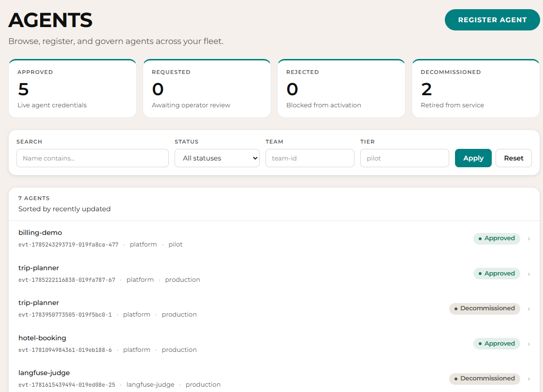Image resolution: width=543 pixels, height=392 pixels.
Task: Click Decommissioned badge on langfuse-judge row
Action: pos(484,378)
